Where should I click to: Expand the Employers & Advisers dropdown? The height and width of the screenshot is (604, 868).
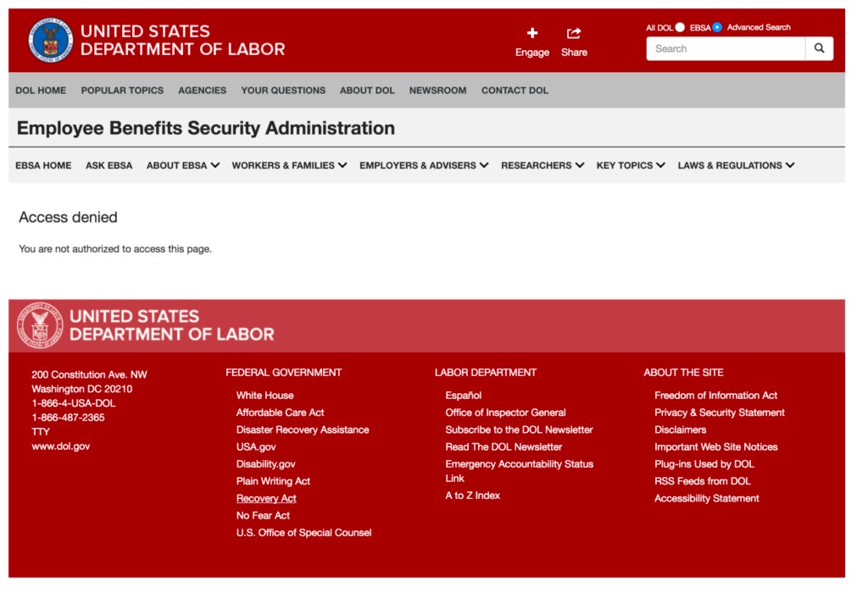(424, 165)
